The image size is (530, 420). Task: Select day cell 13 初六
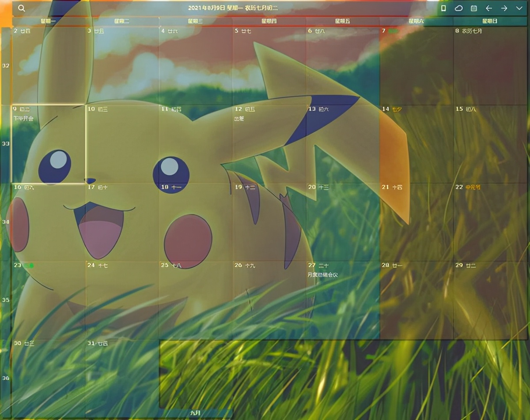click(343, 144)
